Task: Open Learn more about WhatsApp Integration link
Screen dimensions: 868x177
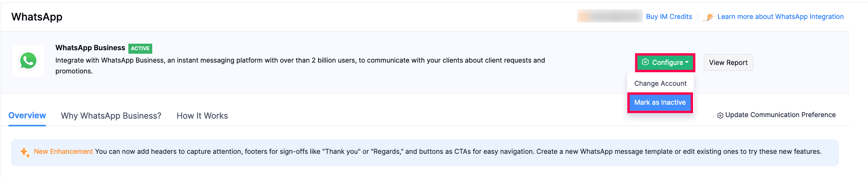Action: pyautogui.click(x=780, y=17)
